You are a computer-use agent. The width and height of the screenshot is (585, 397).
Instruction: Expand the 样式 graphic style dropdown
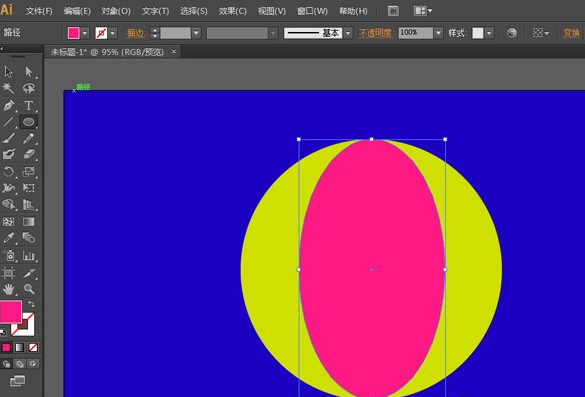click(x=489, y=33)
